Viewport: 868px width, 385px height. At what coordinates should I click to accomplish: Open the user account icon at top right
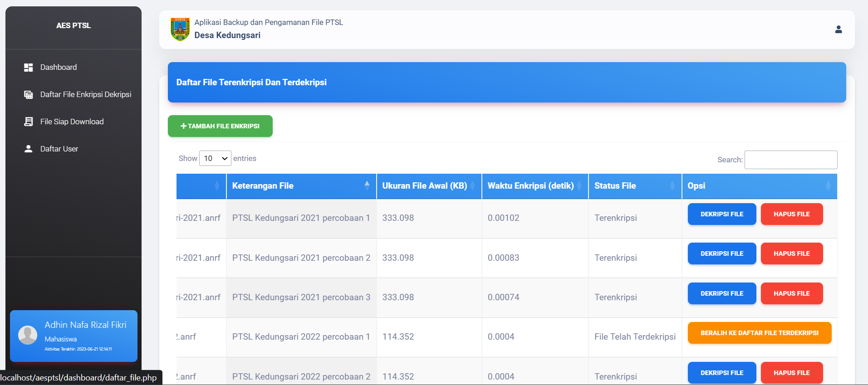pos(838,29)
